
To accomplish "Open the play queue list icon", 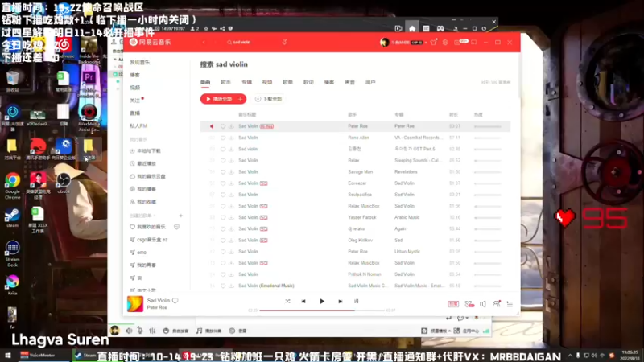I will coord(510,304).
